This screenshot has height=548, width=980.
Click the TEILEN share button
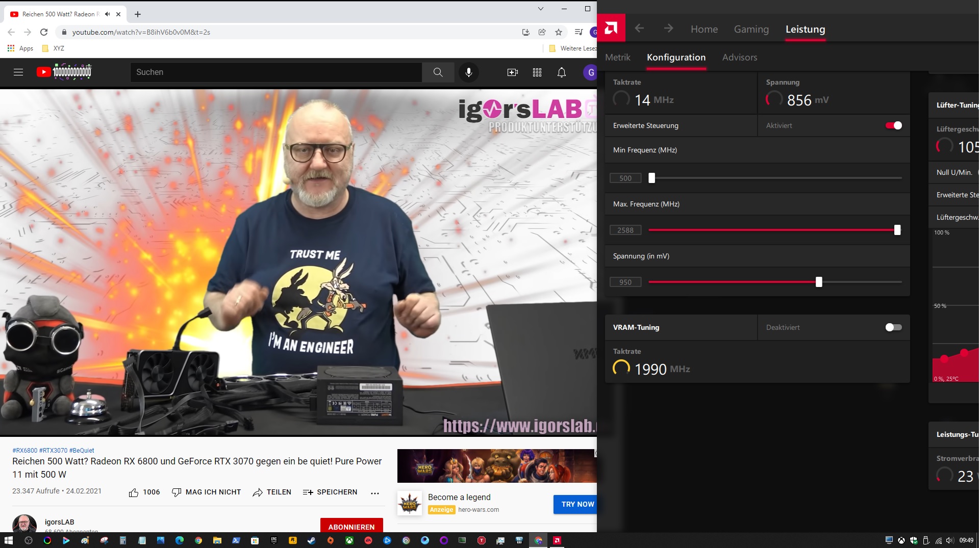pyautogui.click(x=272, y=492)
